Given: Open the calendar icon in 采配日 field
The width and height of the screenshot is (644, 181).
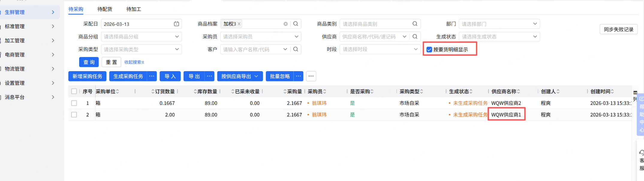Looking at the screenshot, I should point(176,24).
